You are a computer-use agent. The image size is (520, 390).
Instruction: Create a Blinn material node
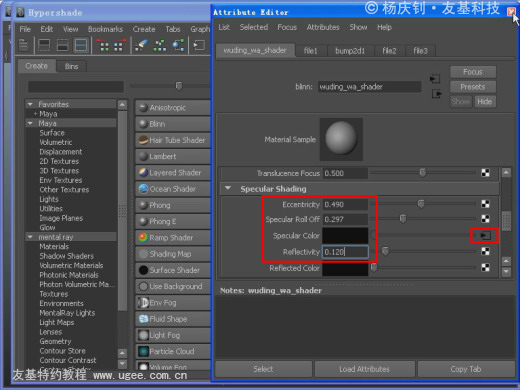[x=173, y=124]
